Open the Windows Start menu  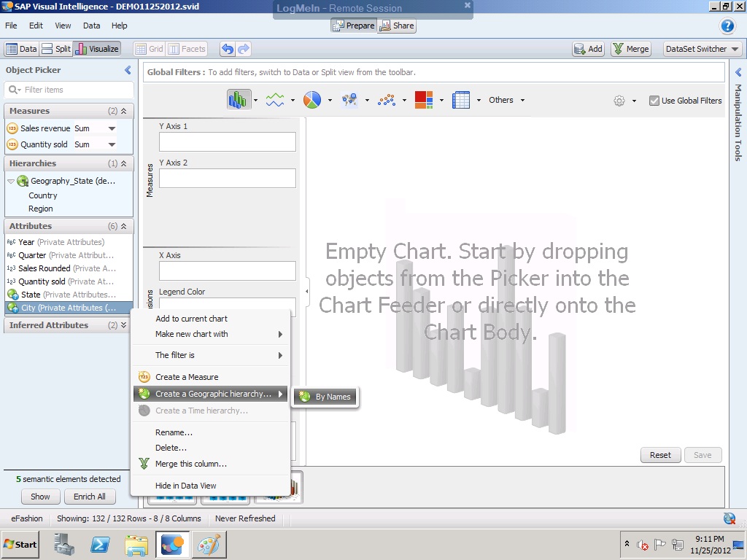point(20,545)
